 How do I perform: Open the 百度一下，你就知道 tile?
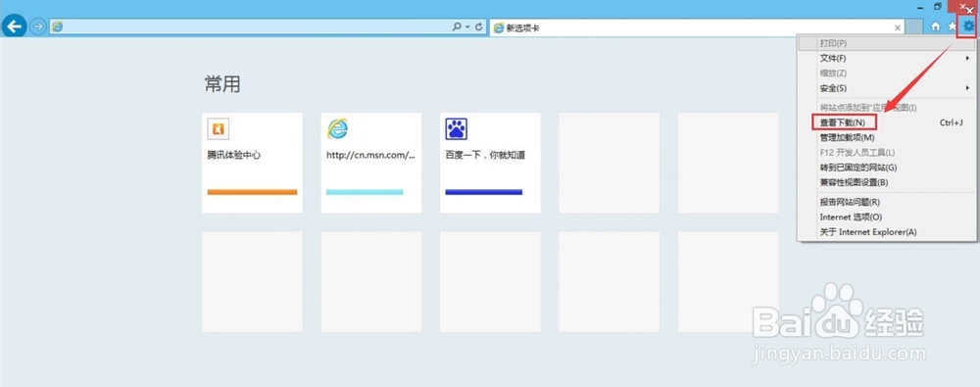pyautogui.click(x=490, y=163)
